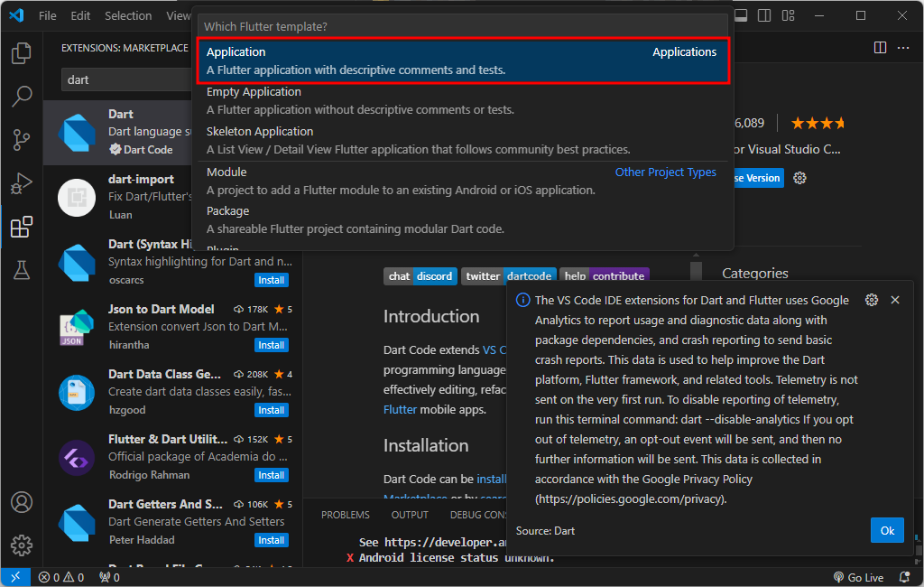Screen dimensions: 924x587
Task: Install Dart (Syntax Highlighting) extension
Action: coord(271,280)
